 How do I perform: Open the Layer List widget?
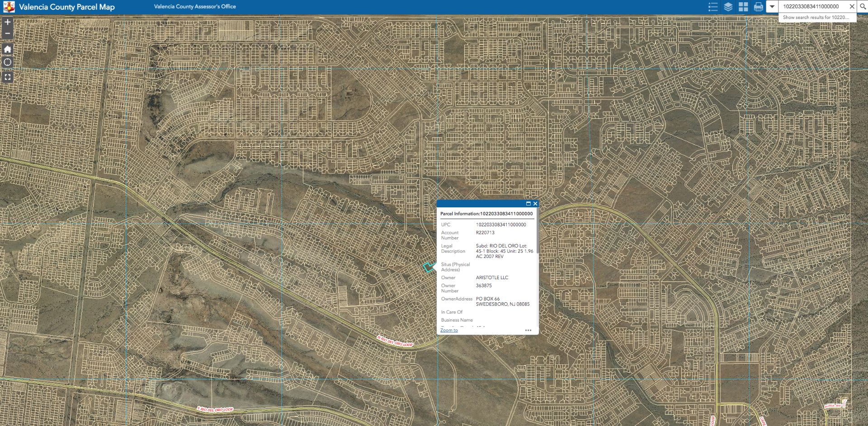[x=728, y=7]
